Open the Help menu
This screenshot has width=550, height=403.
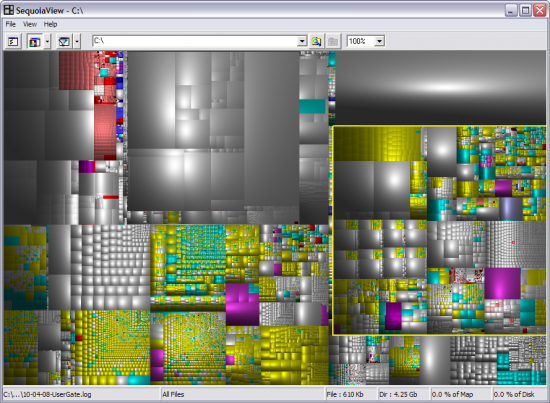(x=50, y=24)
